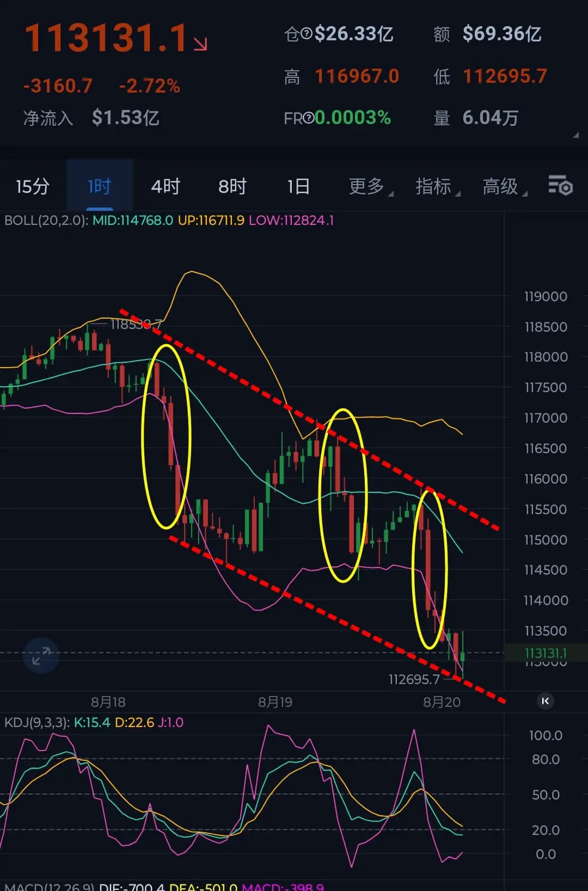This screenshot has width=588, height=891.
Task: Switch to the 8时 timeframe
Action: [232, 186]
